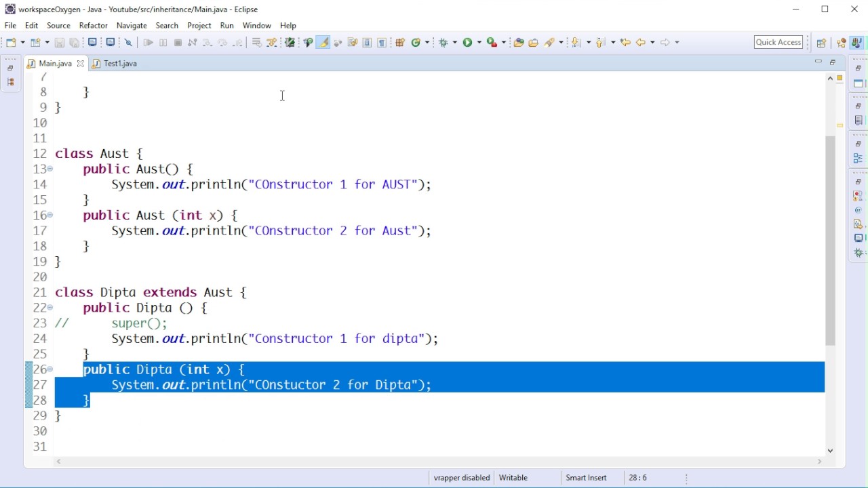
Task: Click the Forward navigation arrow
Action: coord(665,42)
